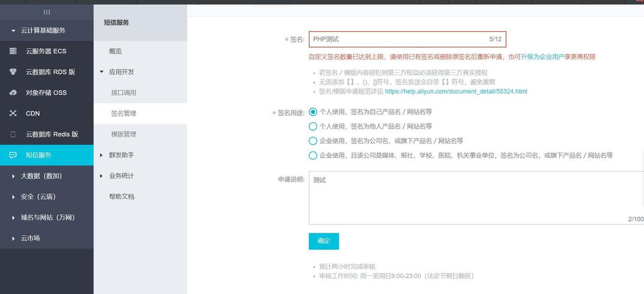Click the 审核工作时间 note text
The width and height of the screenshot is (644, 294).
click(396, 276)
